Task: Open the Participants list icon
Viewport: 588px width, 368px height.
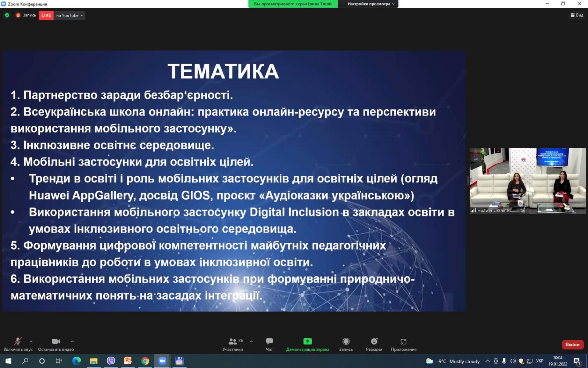Action: 233,342
